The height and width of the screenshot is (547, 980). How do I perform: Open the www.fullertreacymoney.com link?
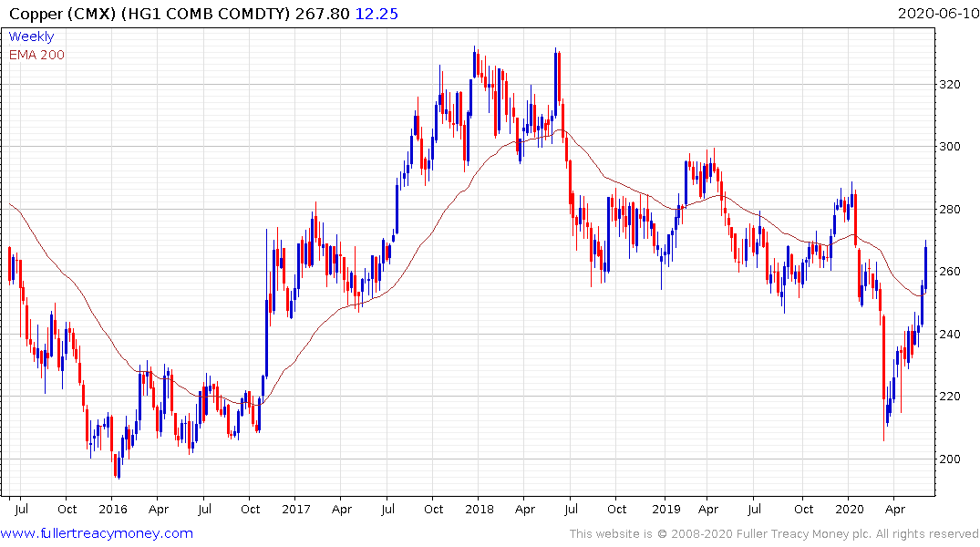(x=97, y=533)
